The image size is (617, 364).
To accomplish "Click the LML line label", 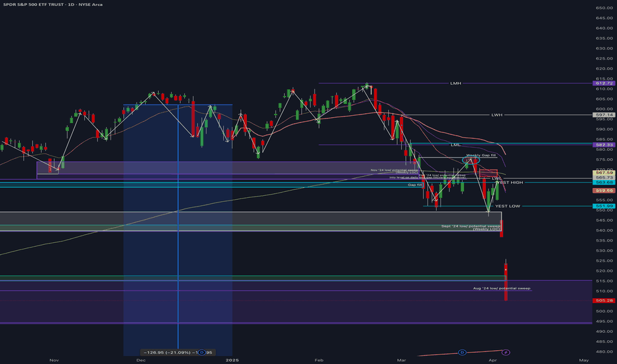I will (455, 145).
